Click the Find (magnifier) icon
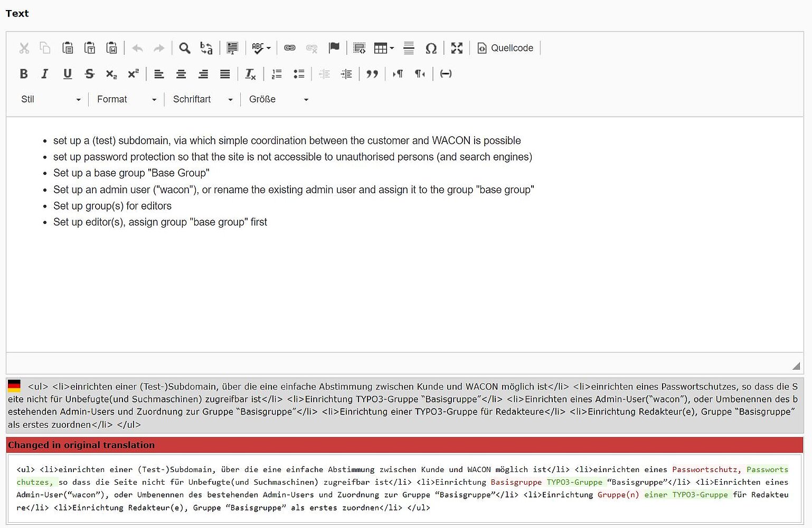The image size is (812, 528). (184, 48)
